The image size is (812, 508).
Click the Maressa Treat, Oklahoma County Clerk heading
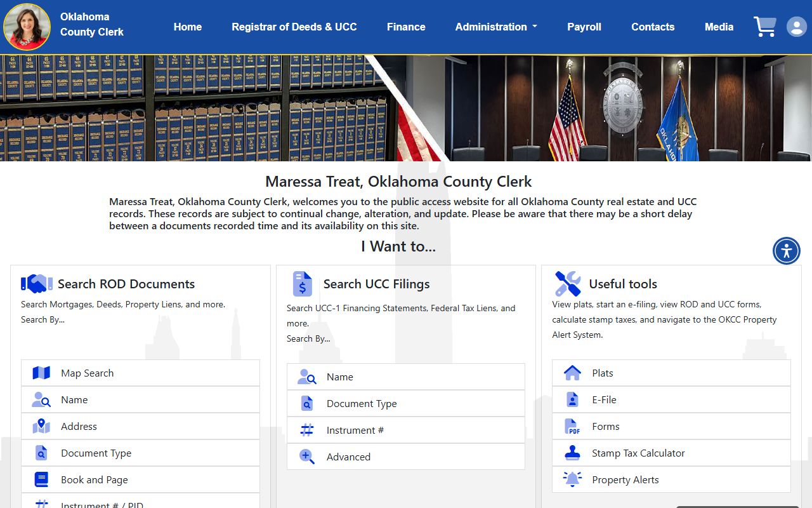coord(398,182)
